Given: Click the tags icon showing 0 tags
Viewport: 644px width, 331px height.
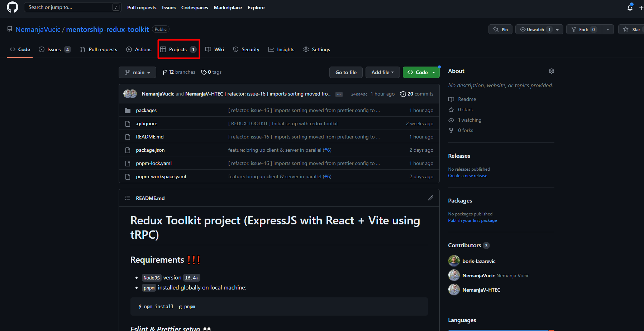Looking at the screenshot, I should pos(204,72).
